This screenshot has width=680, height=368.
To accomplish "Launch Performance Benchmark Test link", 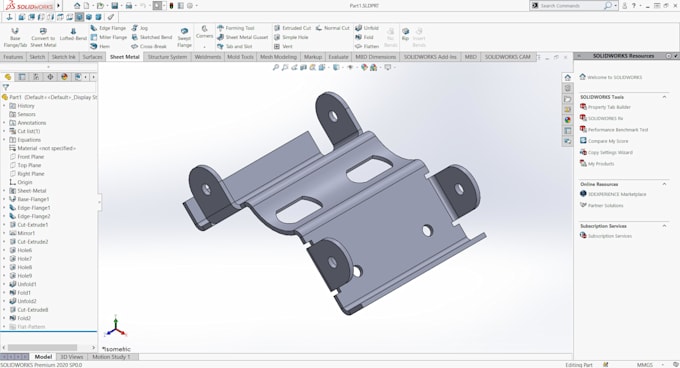I will click(618, 130).
